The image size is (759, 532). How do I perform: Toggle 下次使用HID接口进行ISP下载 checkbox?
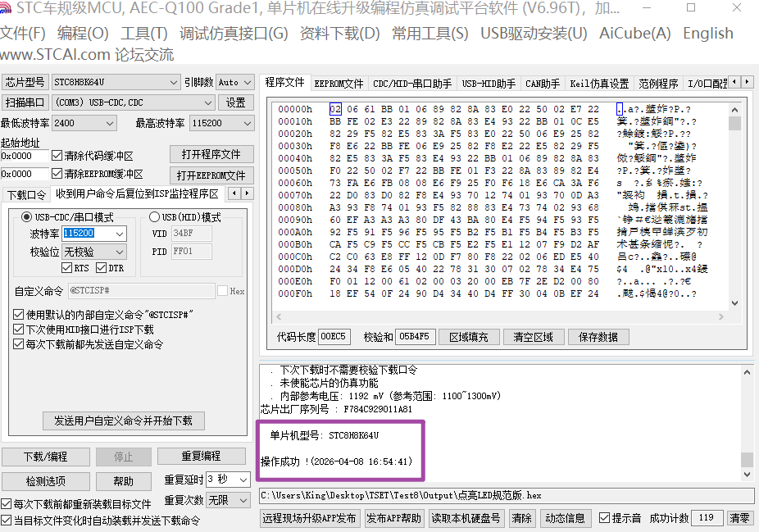(x=18, y=330)
